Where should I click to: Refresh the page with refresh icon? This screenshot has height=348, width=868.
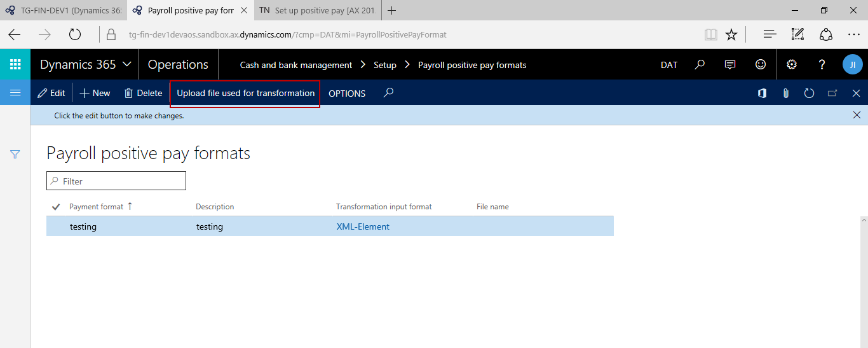[809, 94]
